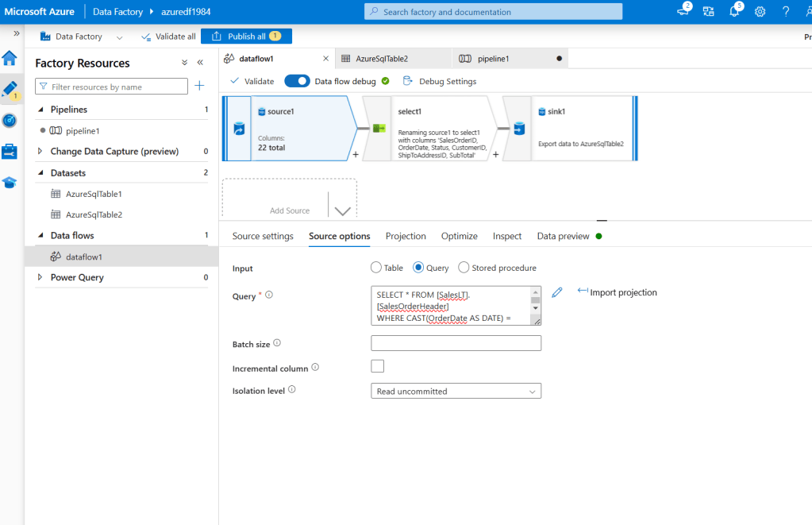Expand the Change Data Capture section

click(41, 151)
